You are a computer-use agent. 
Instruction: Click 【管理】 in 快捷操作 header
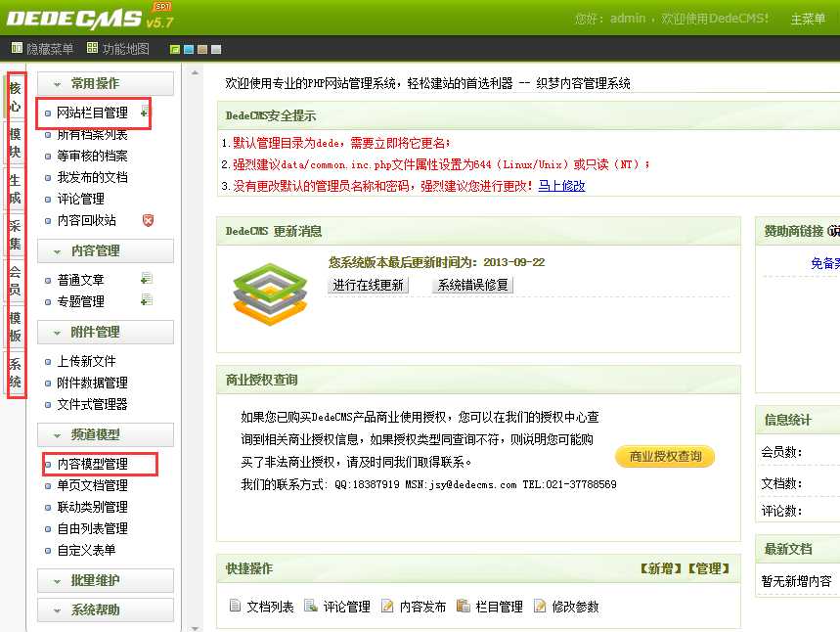tap(709, 568)
